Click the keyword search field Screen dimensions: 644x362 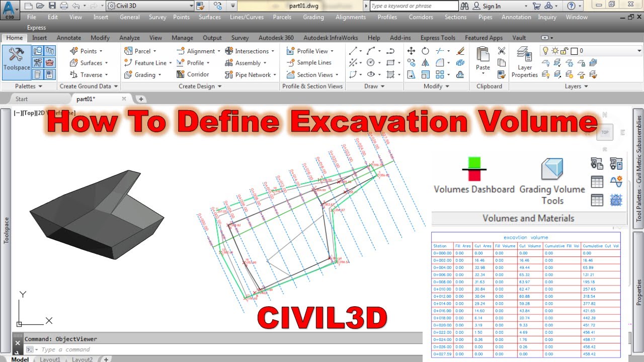click(x=414, y=6)
